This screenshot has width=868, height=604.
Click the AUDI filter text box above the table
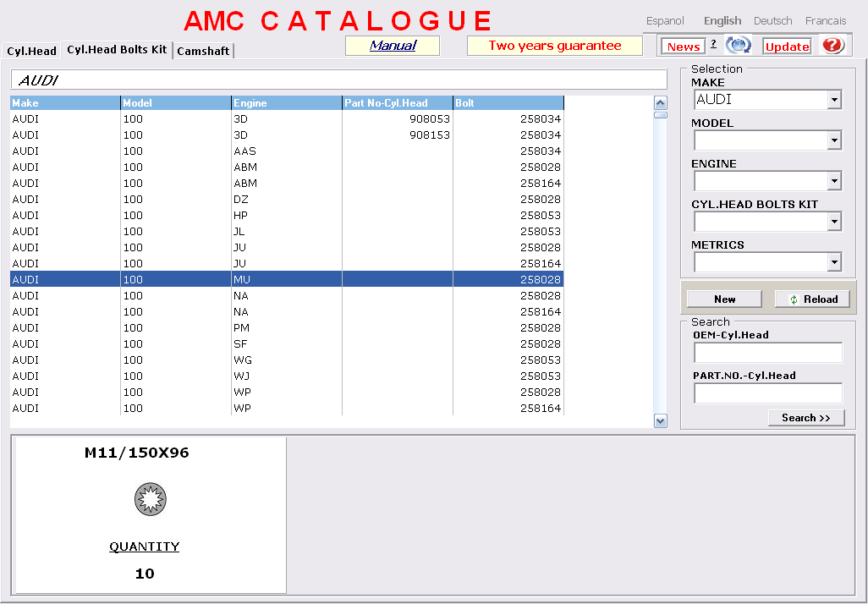pyautogui.click(x=338, y=80)
